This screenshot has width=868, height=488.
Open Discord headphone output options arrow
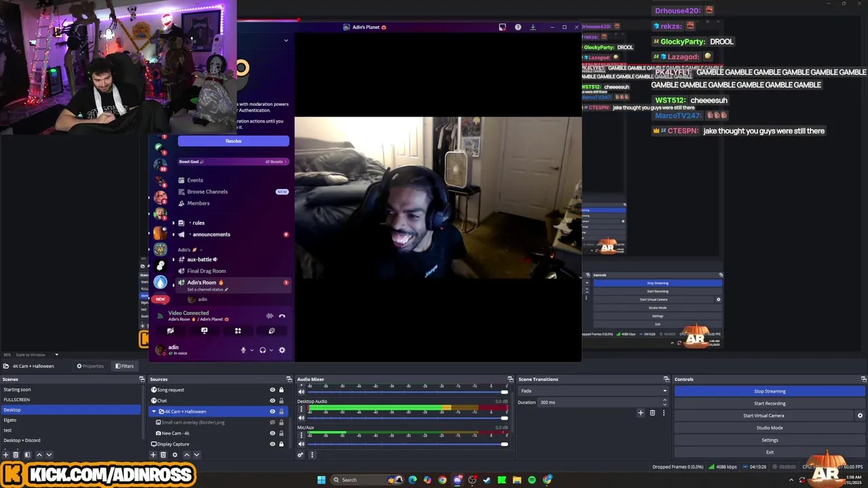pos(271,350)
